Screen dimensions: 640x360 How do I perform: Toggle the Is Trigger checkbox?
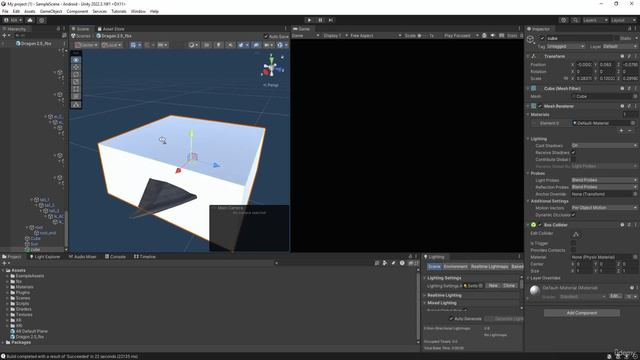(573, 243)
